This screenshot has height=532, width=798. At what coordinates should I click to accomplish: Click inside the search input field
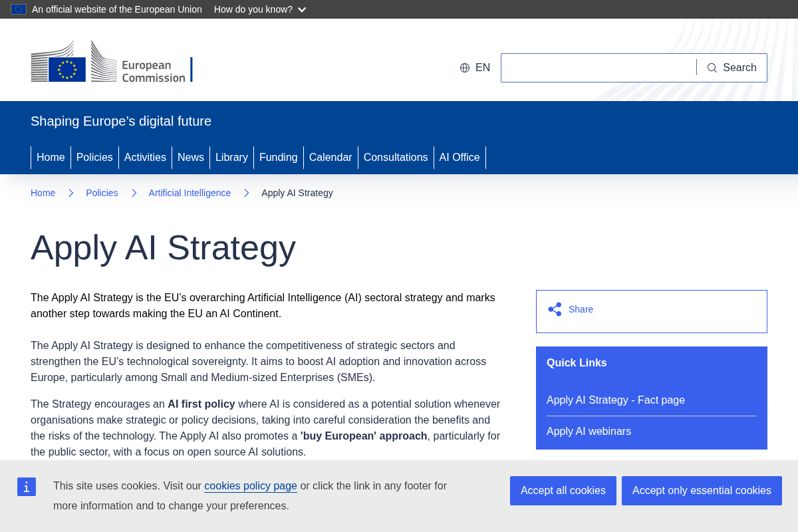point(598,67)
